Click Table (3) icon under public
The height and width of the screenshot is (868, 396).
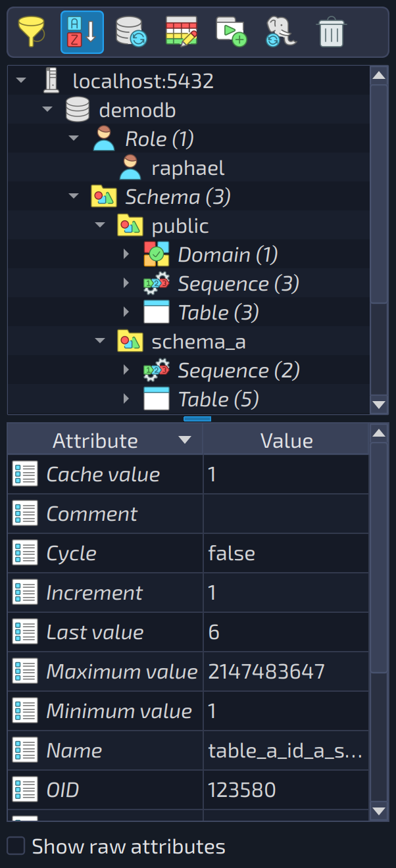(x=157, y=312)
